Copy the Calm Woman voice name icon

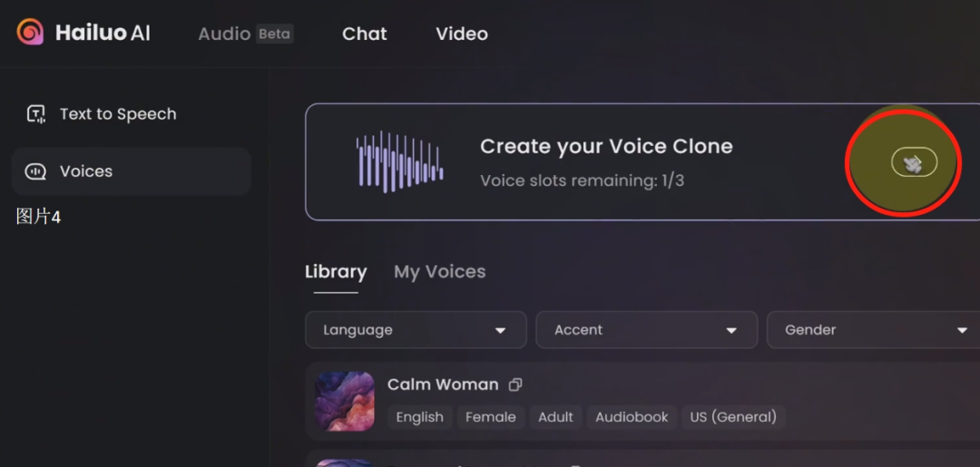coord(515,384)
